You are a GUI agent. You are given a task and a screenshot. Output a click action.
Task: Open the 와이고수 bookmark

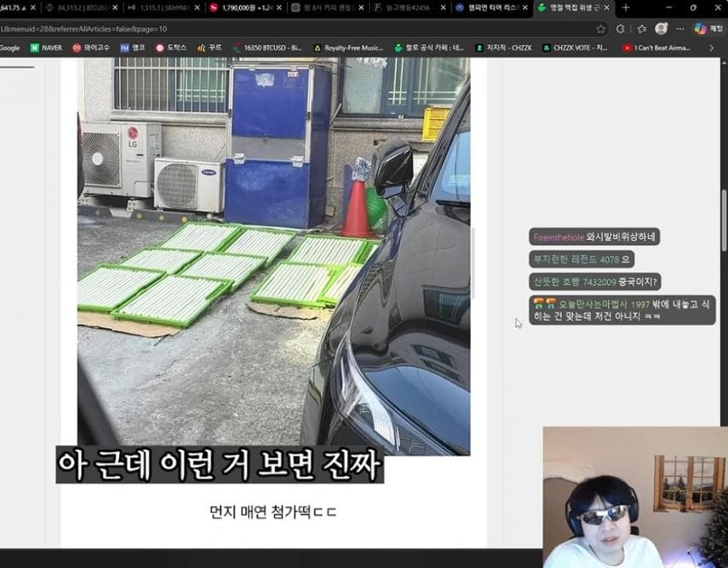point(91,48)
